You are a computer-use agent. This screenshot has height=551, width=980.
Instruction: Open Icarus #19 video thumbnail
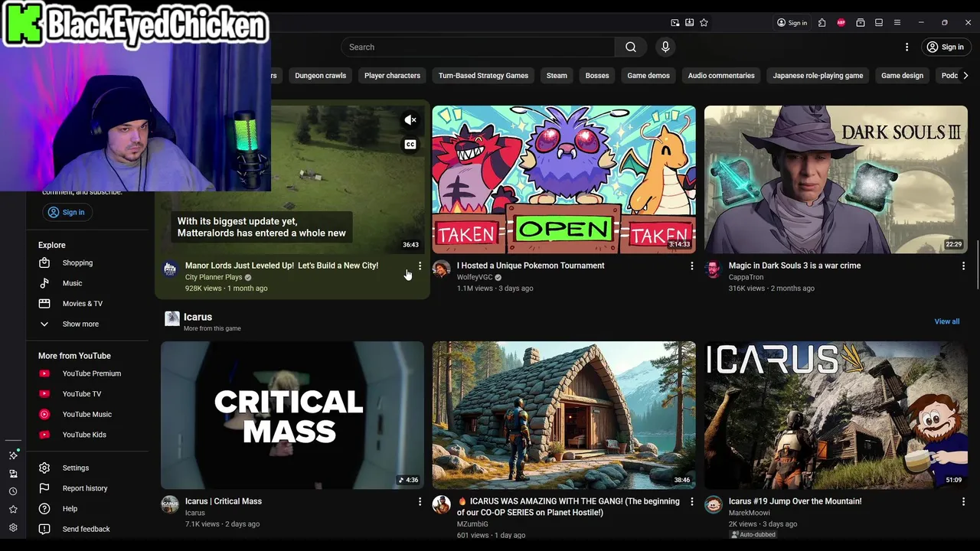[x=835, y=415]
